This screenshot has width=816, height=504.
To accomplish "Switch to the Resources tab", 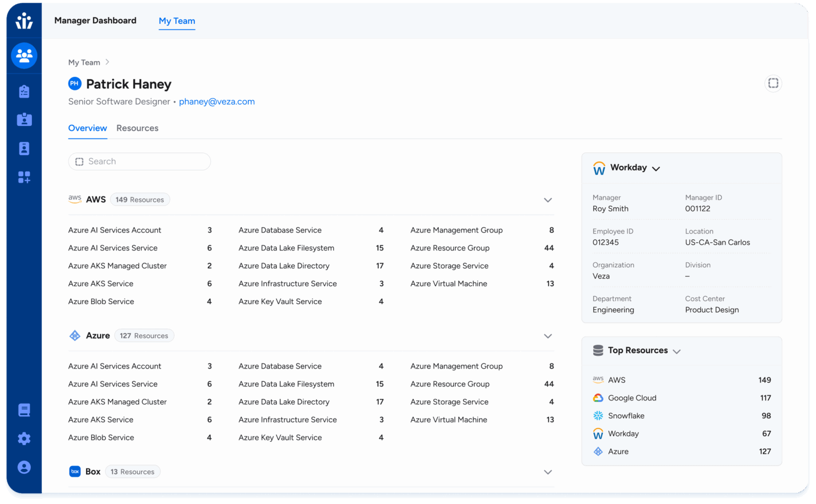I will click(x=137, y=128).
